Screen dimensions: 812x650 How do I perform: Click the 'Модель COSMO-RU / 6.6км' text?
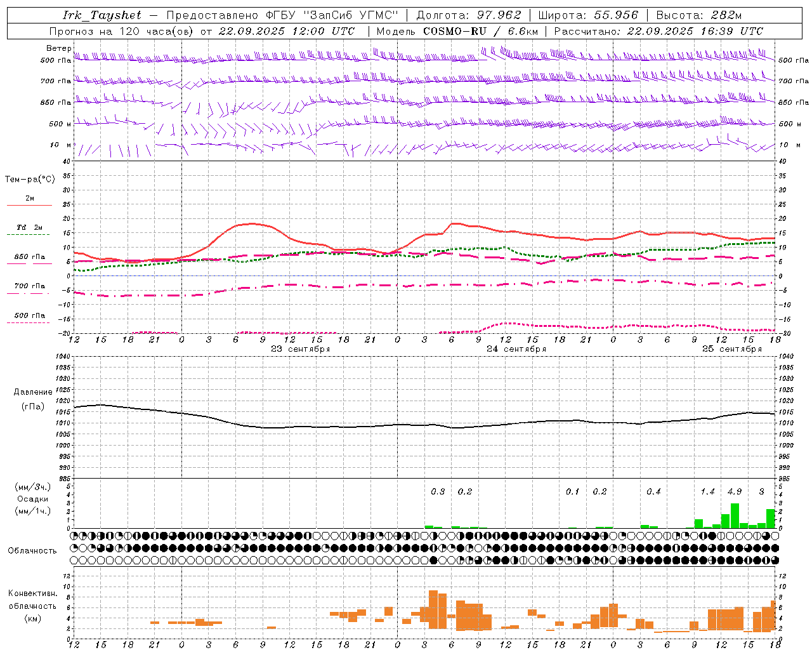(x=457, y=31)
